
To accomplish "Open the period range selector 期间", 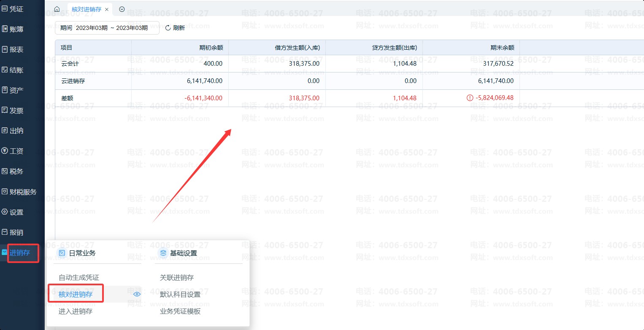I will point(107,28).
